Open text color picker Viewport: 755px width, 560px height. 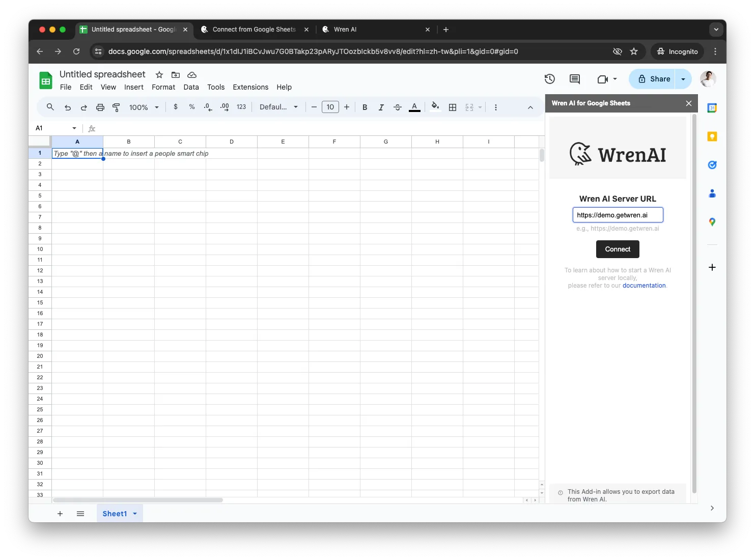tap(414, 107)
